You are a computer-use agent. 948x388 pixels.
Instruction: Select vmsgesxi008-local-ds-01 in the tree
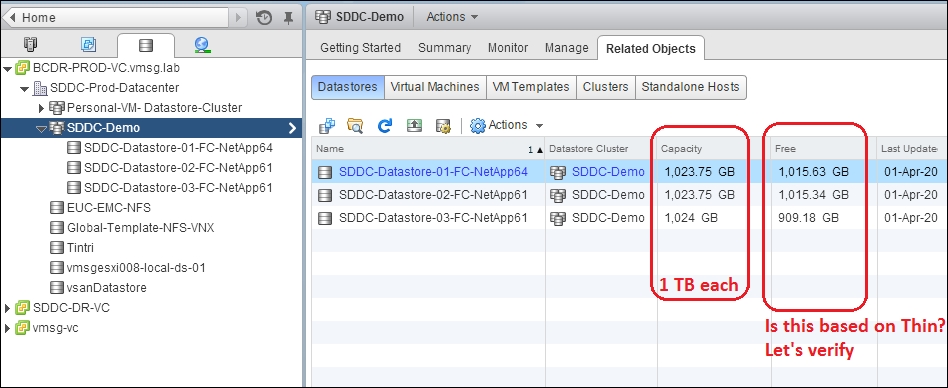[136, 268]
